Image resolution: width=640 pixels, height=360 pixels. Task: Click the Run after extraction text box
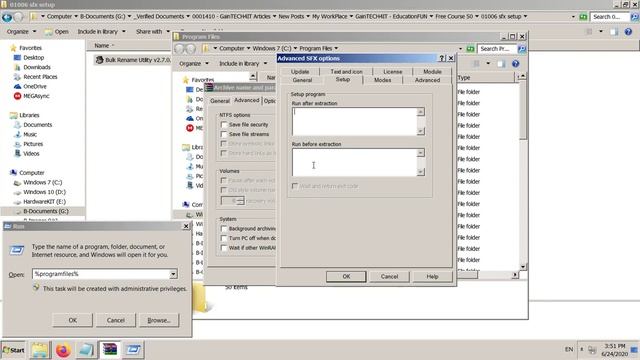(x=354, y=121)
